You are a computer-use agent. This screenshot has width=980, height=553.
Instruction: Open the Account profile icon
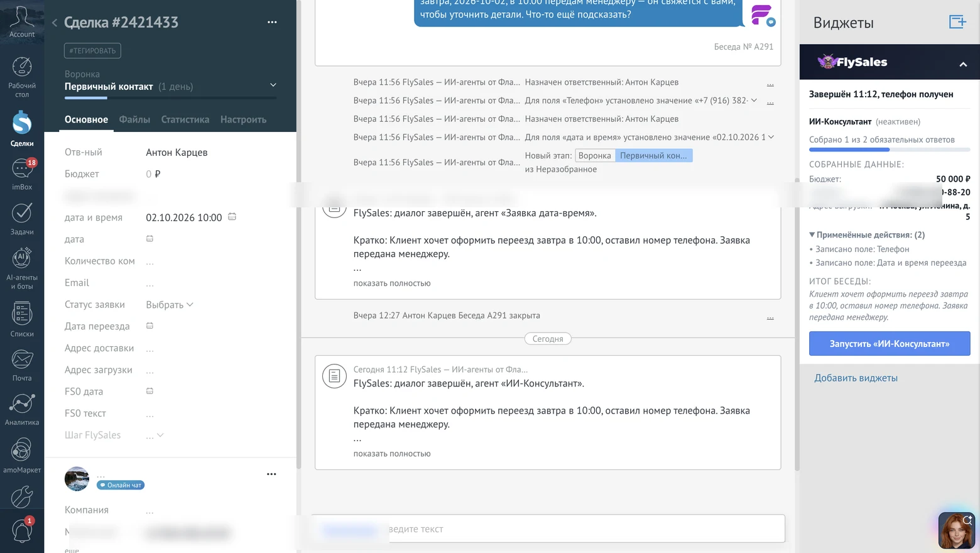(x=22, y=21)
